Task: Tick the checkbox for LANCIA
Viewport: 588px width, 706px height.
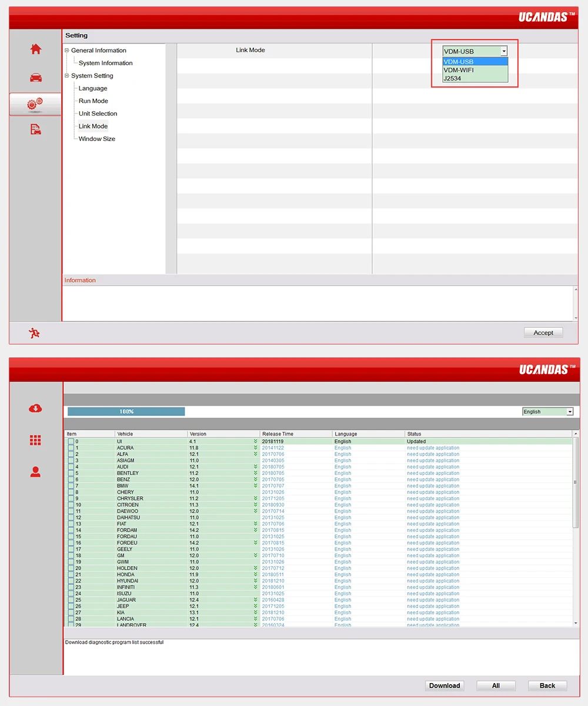Action: click(x=71, y=619)
